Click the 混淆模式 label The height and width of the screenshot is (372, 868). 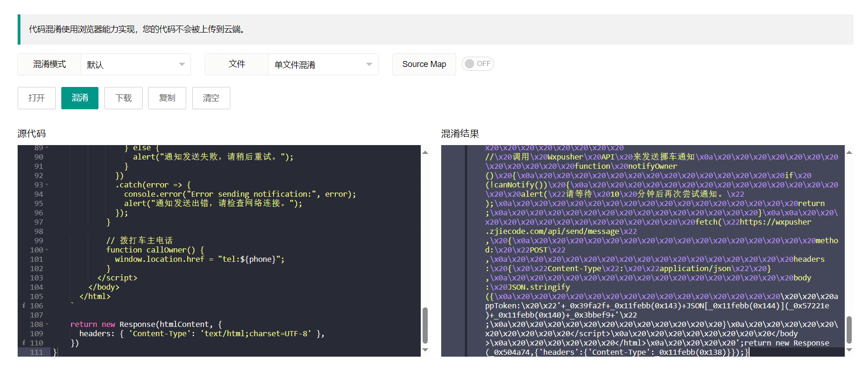click(49, 64)
